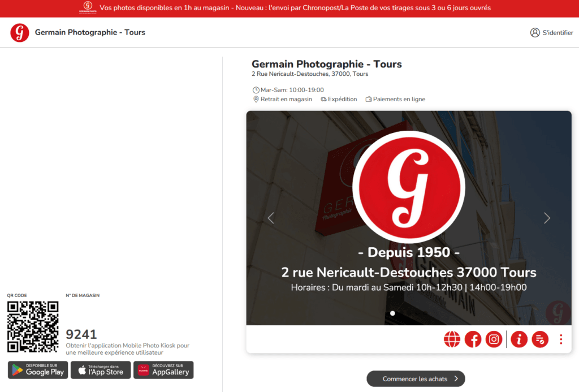Open the Instagram icon
The width and height of the screenshot is (579, 392).
point(494,339)
